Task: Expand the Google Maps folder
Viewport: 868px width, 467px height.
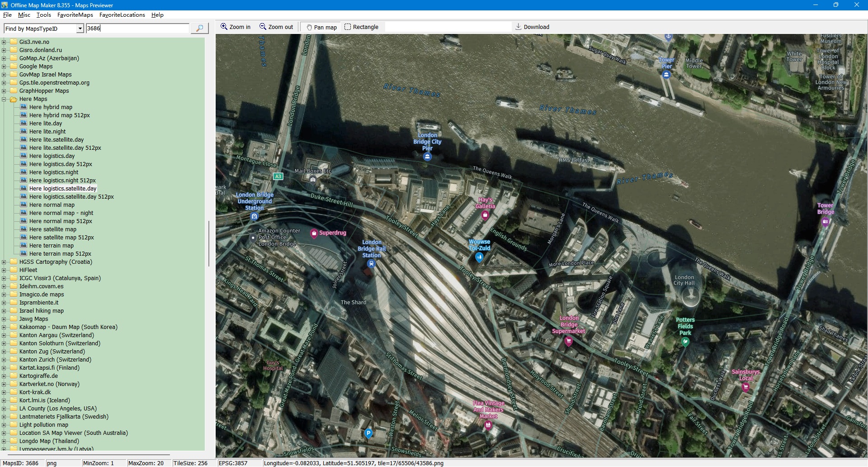Action: (4, 67)
